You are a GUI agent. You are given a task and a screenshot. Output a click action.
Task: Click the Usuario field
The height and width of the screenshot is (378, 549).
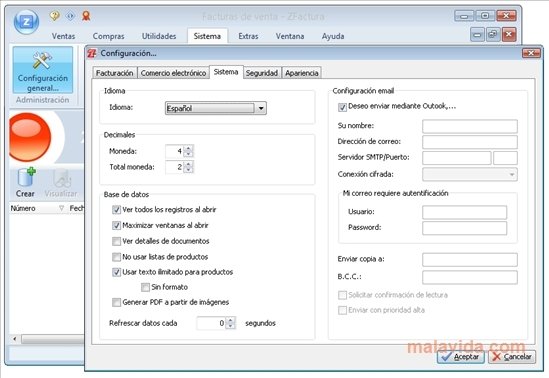pos(464,212)
